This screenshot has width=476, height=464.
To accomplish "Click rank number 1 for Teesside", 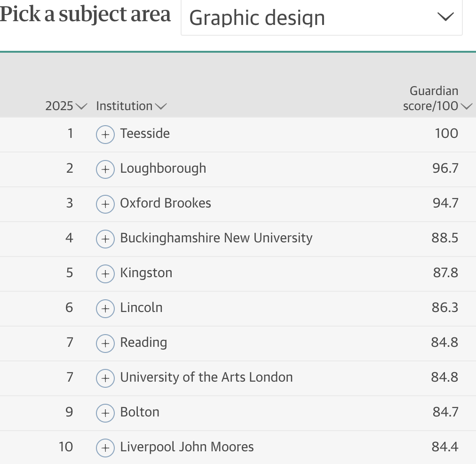I will (70, 133).
